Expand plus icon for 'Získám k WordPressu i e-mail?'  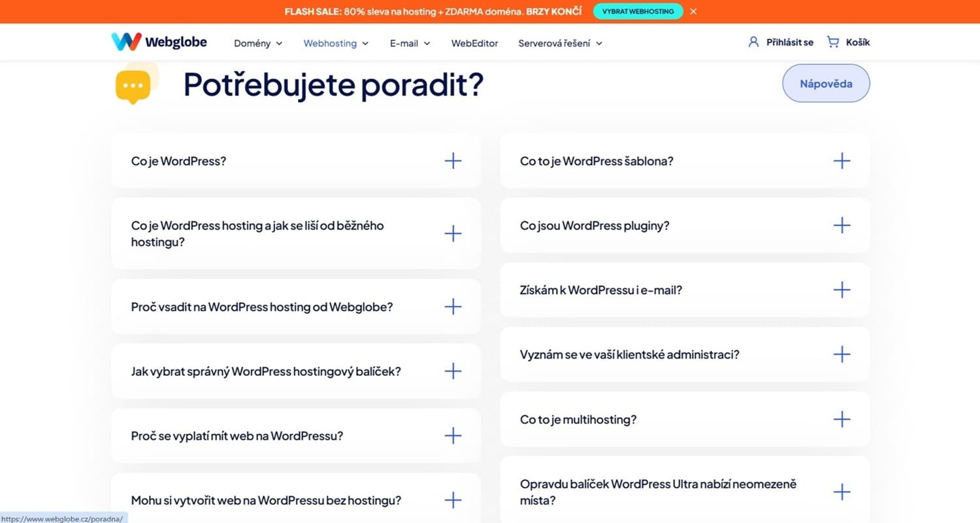pos(842,290)
